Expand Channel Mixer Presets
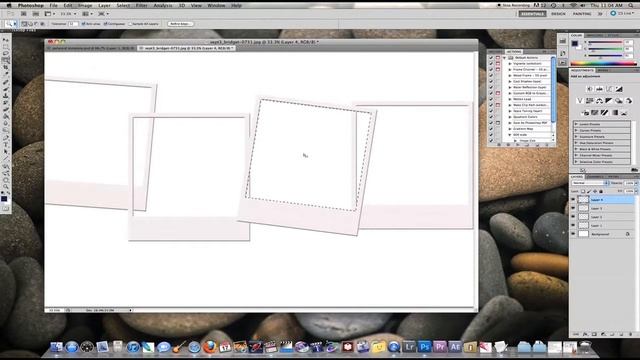The height and width of the screenshot is (360, 640). [x=576, y=156]
